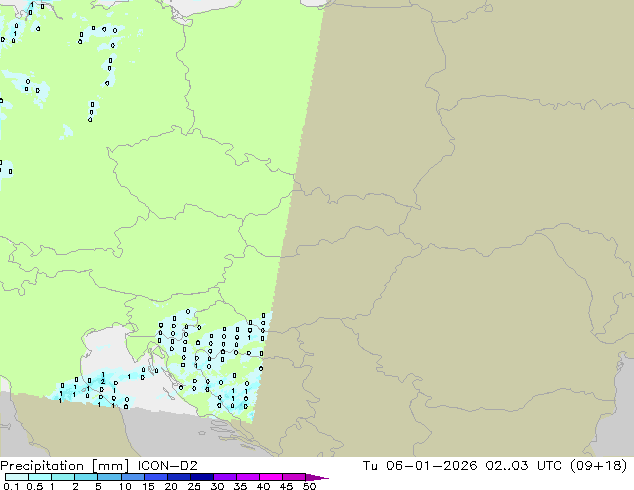Select the 5–10 mm legend color swatch
This screenshot has height=490, width=634.
(x=109, y=477)
